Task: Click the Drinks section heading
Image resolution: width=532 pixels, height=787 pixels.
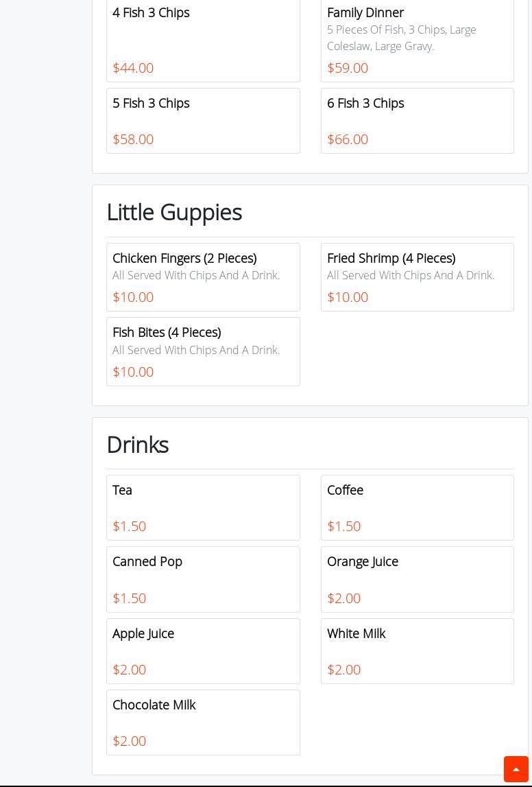Action: click(x=137, y=445)
